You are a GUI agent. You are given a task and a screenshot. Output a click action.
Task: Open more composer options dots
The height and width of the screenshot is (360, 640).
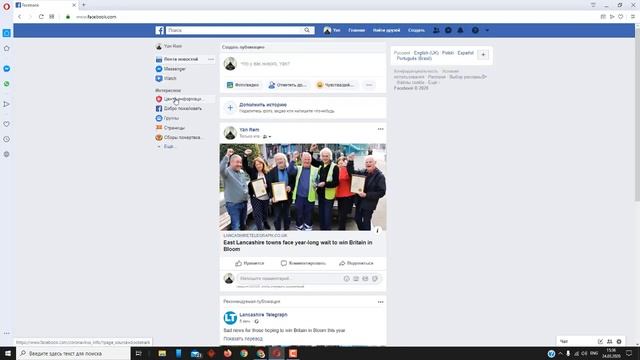[369, 85]
